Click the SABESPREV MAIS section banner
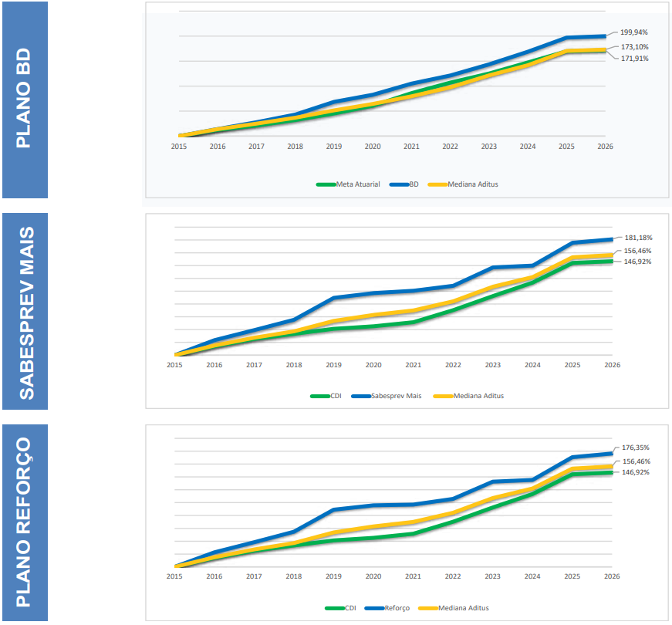The height and width of the screenshot is (625, 672). [25, 311]
